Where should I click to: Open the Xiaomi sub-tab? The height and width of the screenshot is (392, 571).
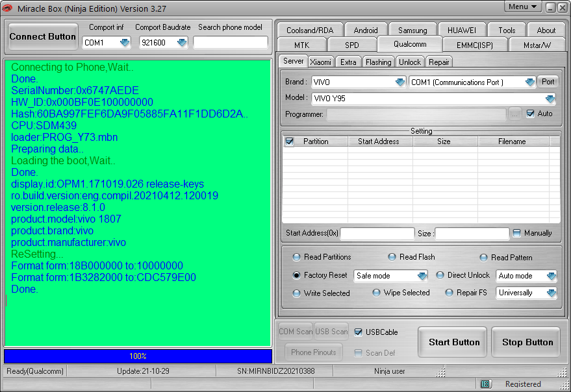click(x=320, y=62)
